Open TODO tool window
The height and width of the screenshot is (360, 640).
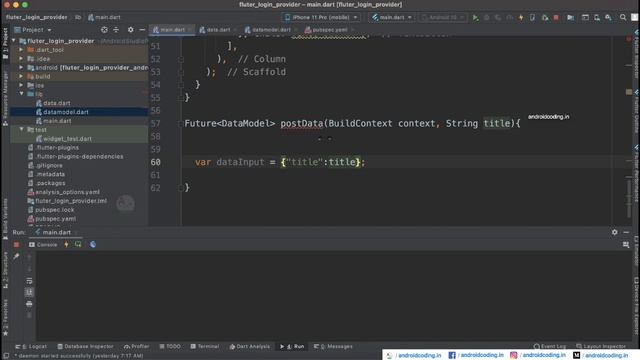(x=170, y=347)
